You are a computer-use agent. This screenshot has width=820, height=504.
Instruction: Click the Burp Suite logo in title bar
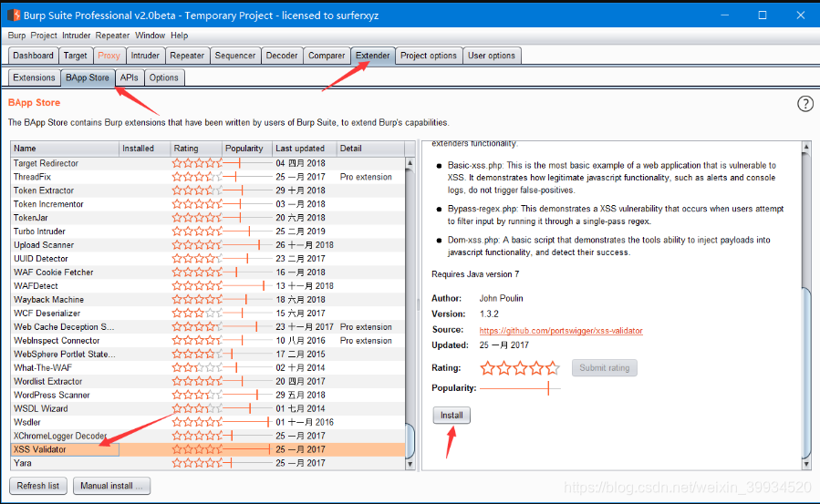tap(13, 15)
